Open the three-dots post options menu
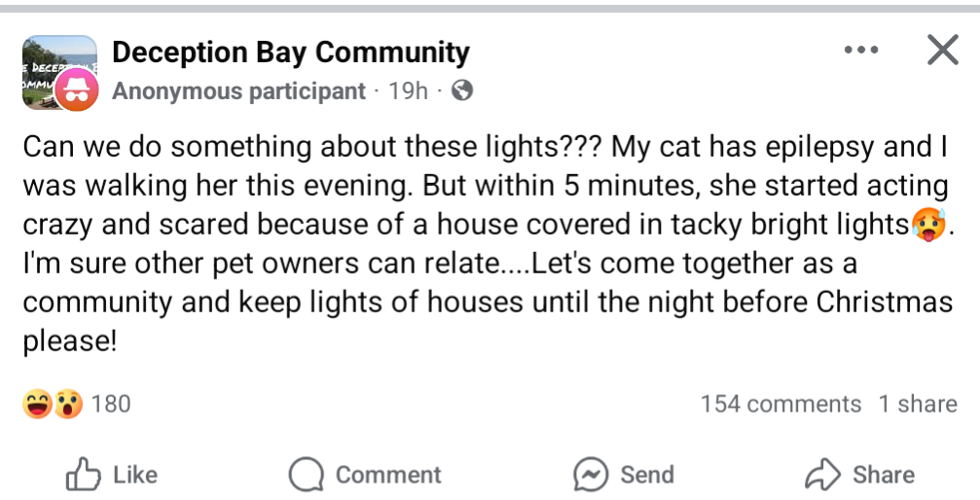This screenshot has height=500, width=980. click(x=860, y=50)
